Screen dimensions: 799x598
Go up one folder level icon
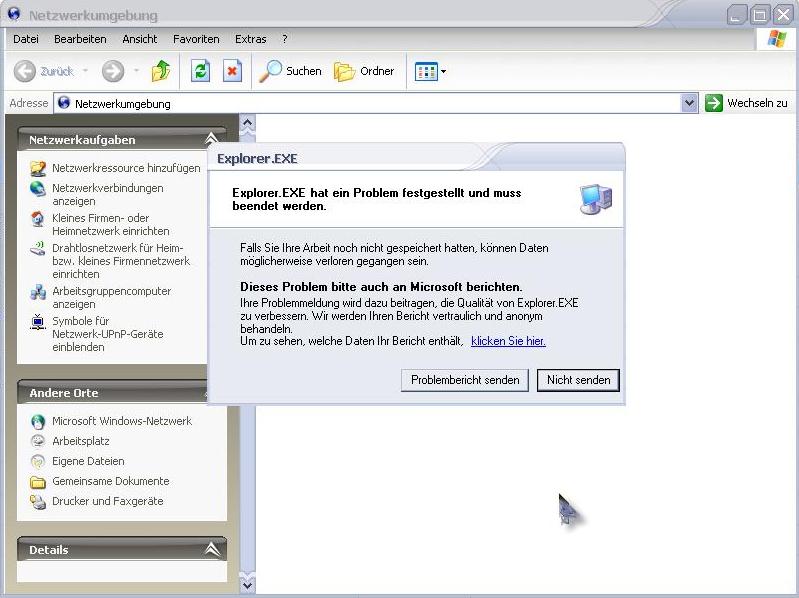click(161, 71)
